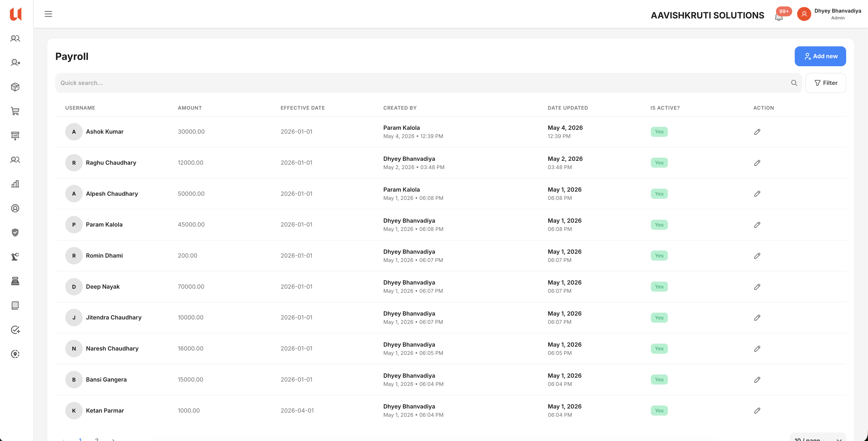Screen dimensions: 868x441
Task: Open the account circle sidebar icon
Action: pyautogui.click(x=15, y=208)
